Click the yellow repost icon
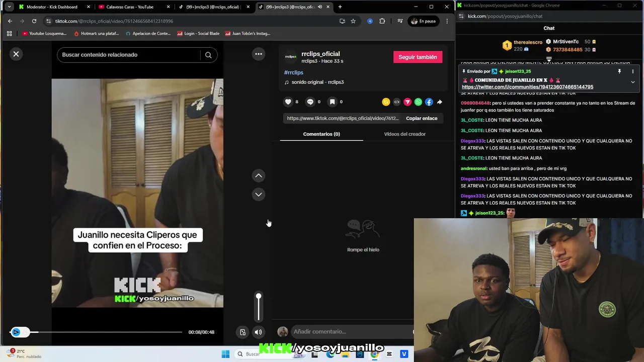 pos(386,102)
